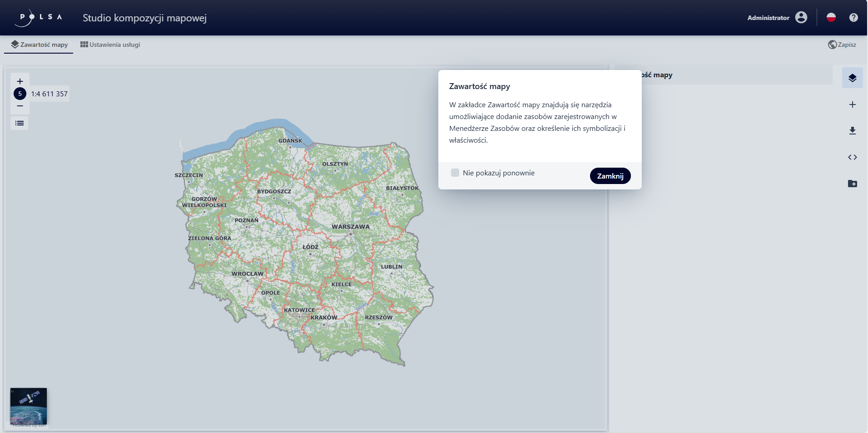Open the layers panel icon
The height and width of the screenshot is (433, 868).
[852, 78]
